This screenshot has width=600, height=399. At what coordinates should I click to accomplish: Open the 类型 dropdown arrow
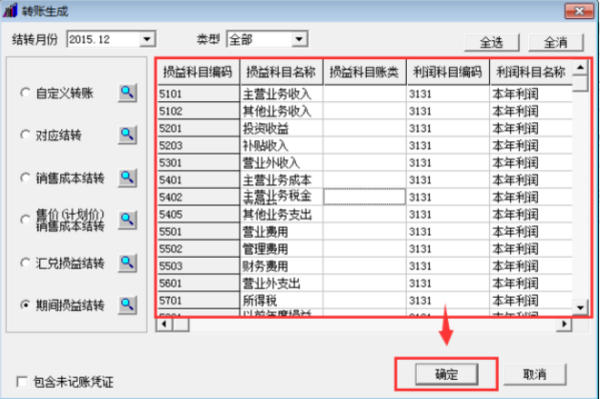tap(299, 39)
